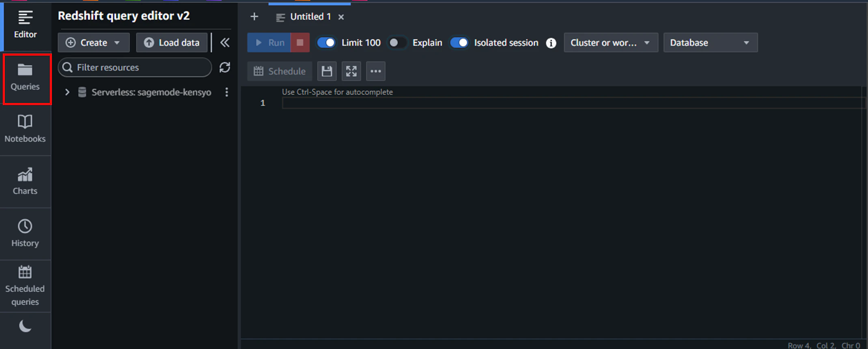Click the Schedule button
Viewport: 868px width, 349px height.
(280, 71)
